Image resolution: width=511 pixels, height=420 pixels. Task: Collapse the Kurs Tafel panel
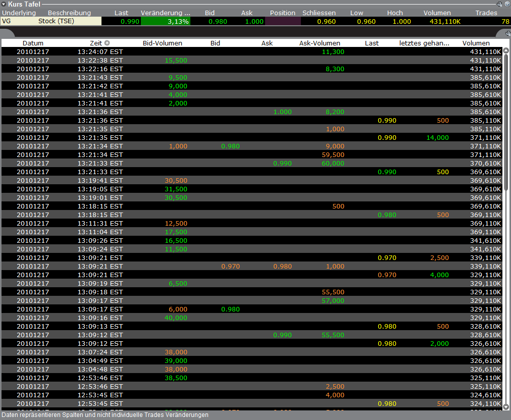3,4
